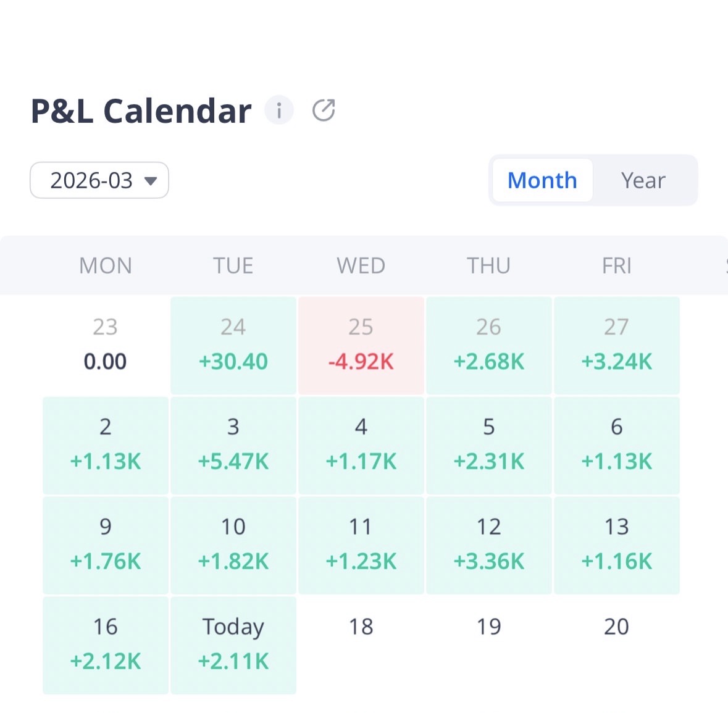Switch to the Year view
Image resolution: width=728 pixels, height=713 pixels.
(643, 180)
